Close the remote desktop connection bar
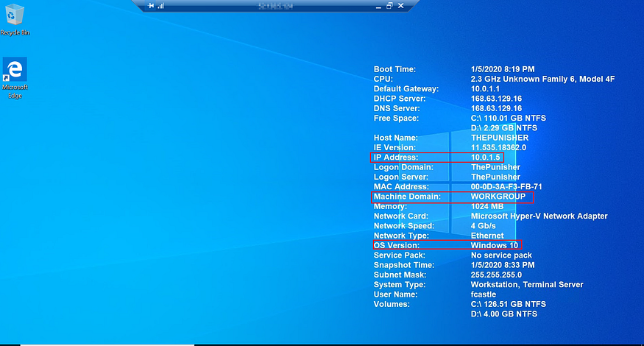Screen dimensions: 644x346 pyautogui.click(x=401, y=6)
